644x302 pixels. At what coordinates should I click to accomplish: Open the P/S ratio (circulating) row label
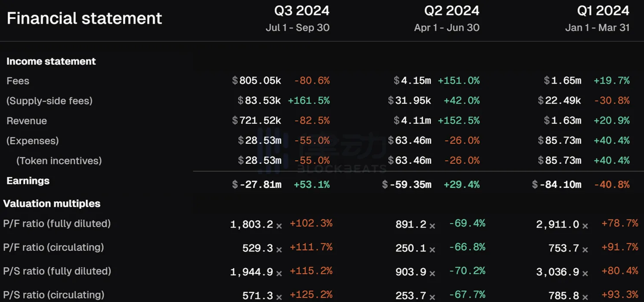(54, 295)
